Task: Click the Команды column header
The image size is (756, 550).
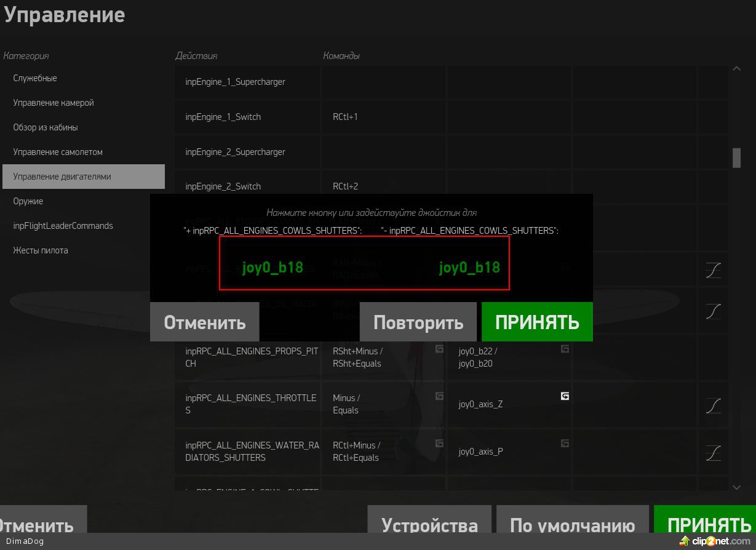Action: coord(341,55)
